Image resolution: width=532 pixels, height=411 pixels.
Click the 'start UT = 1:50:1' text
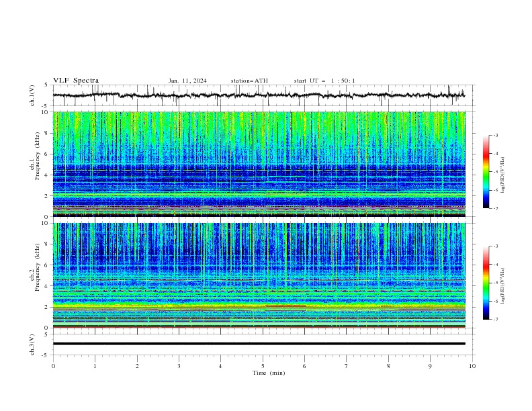(x=324, y=81)
